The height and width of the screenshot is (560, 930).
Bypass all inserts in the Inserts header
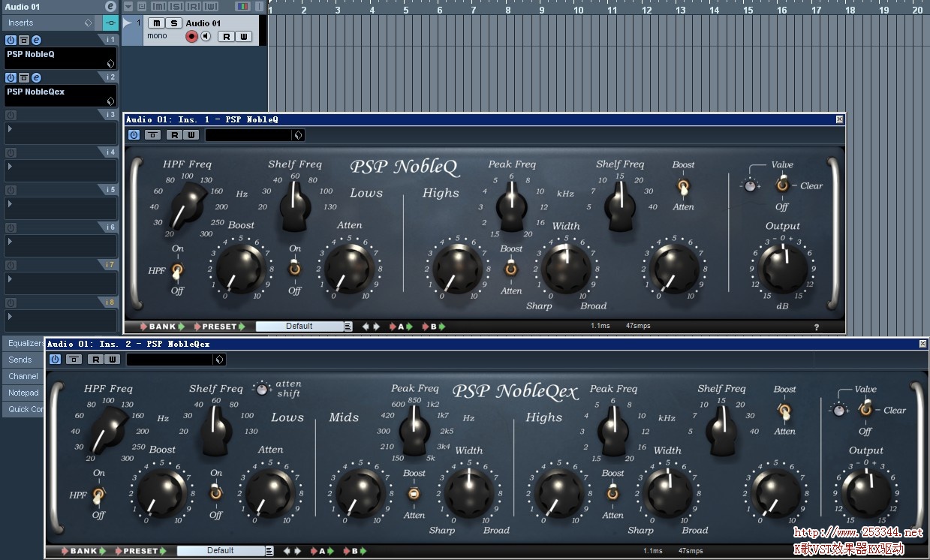(110, 23)
